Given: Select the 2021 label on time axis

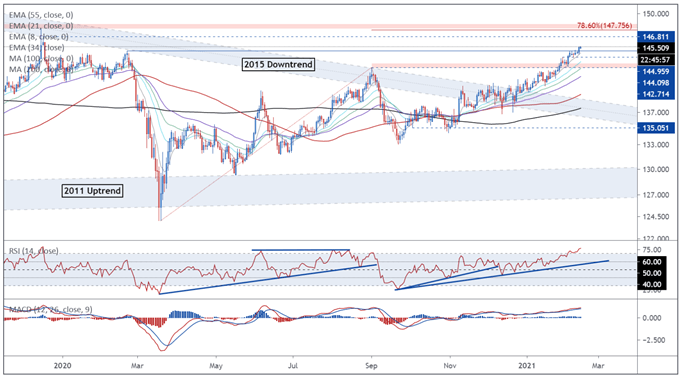Looking at the screenshot, I should (529, 366).
